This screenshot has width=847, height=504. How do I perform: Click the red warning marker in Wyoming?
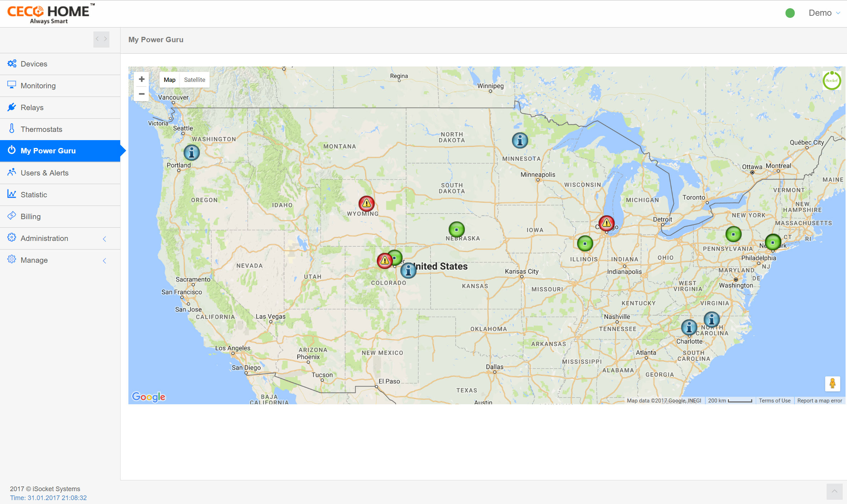coord(366,204)
